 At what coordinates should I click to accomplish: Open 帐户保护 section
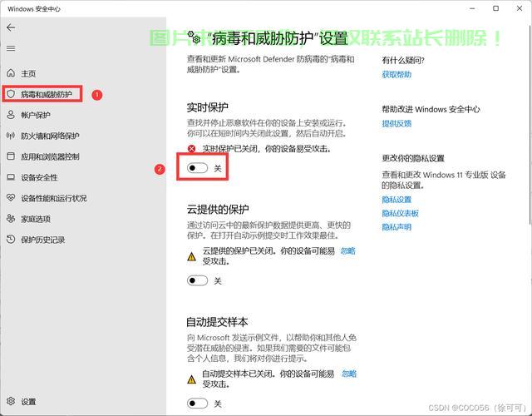pos(36,115)
